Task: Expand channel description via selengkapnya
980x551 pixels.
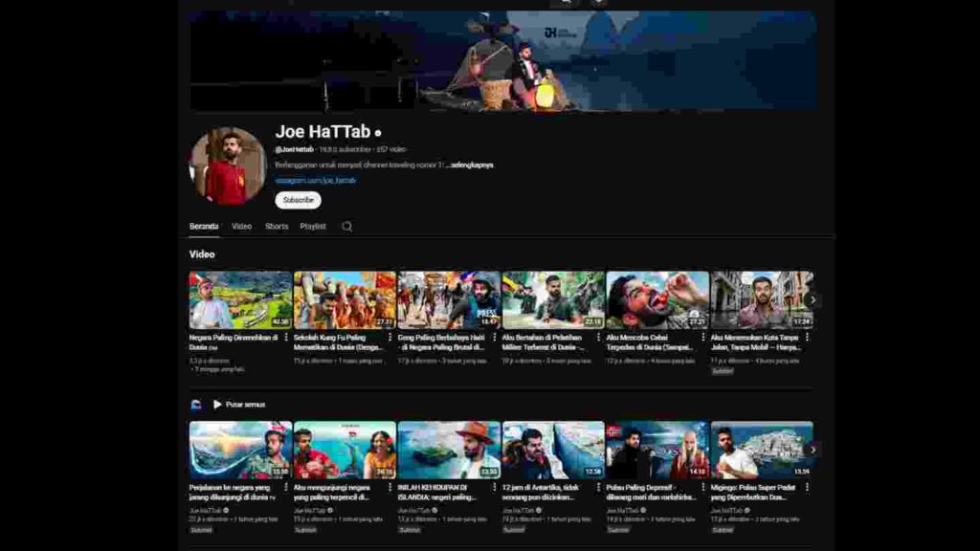Action: [472, 165]
